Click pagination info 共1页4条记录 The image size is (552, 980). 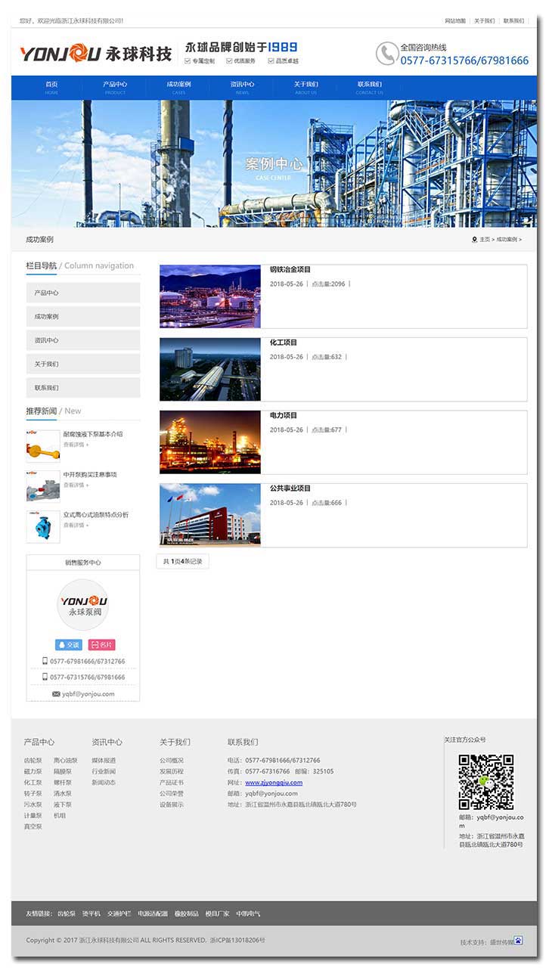click(182, 562)
